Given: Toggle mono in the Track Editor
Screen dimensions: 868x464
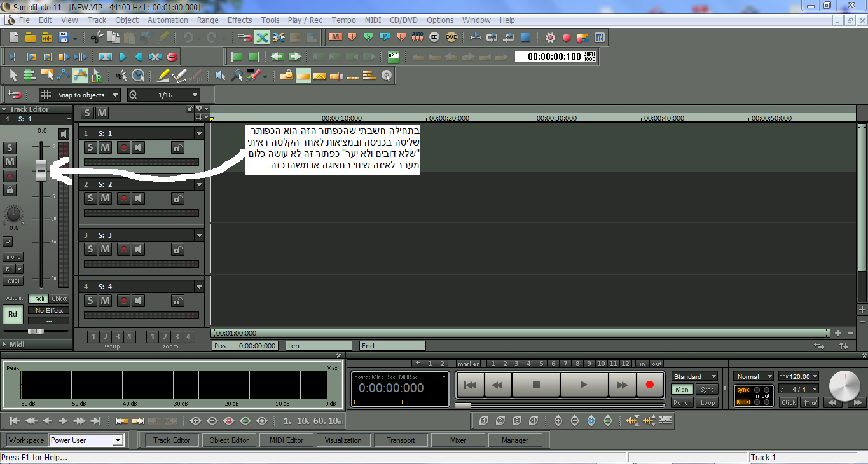Looking at the screenshot, I should (x=12, y=257).
